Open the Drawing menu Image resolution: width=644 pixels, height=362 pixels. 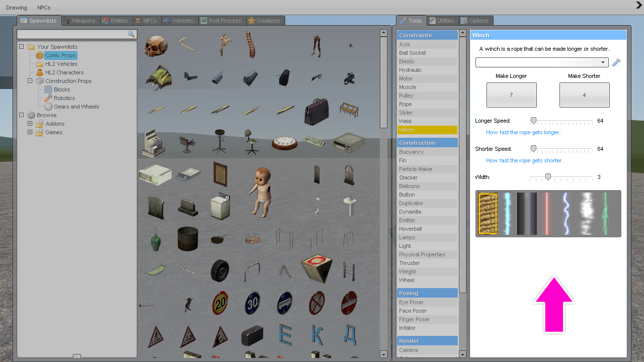[17, 8]
